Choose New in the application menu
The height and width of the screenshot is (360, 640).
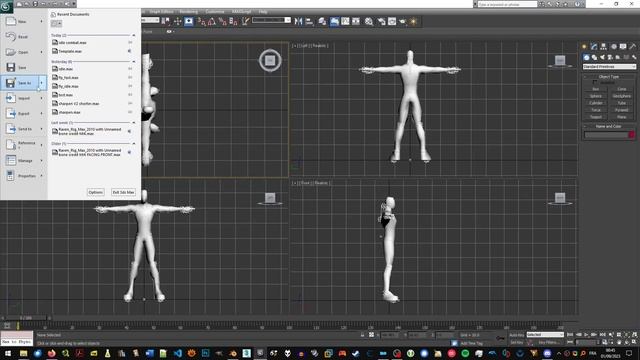(24, 21)
